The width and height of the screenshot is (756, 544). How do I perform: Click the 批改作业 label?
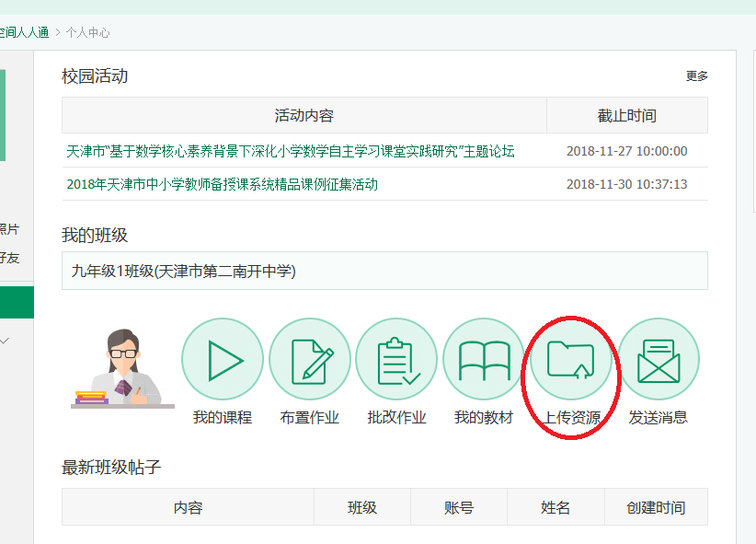tap(396, 417)
